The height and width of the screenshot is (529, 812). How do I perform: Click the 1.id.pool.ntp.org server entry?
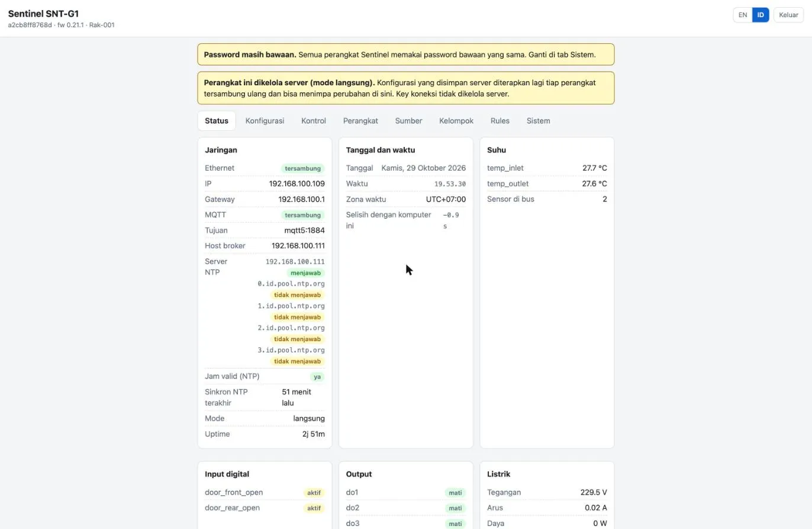click(x=291, y=306)
